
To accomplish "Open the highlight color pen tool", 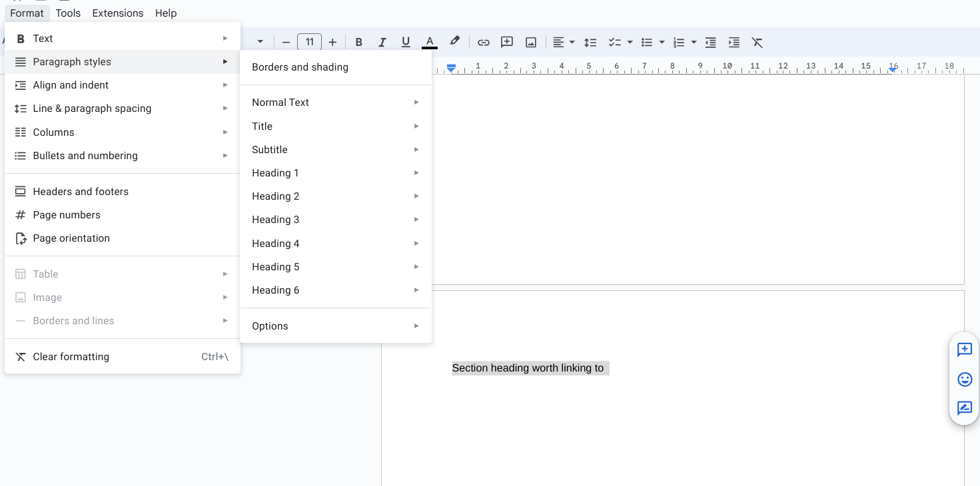I will coord(454,42).
